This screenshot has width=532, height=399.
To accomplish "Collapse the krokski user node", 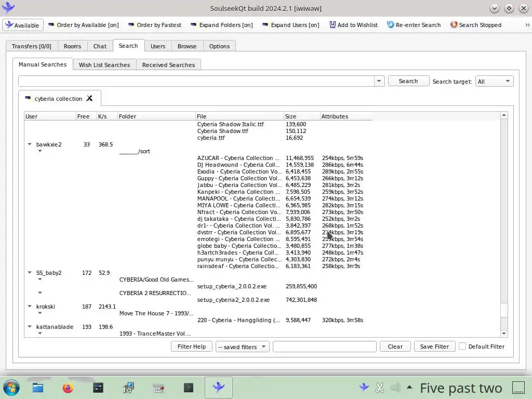I will pos(30,306).
